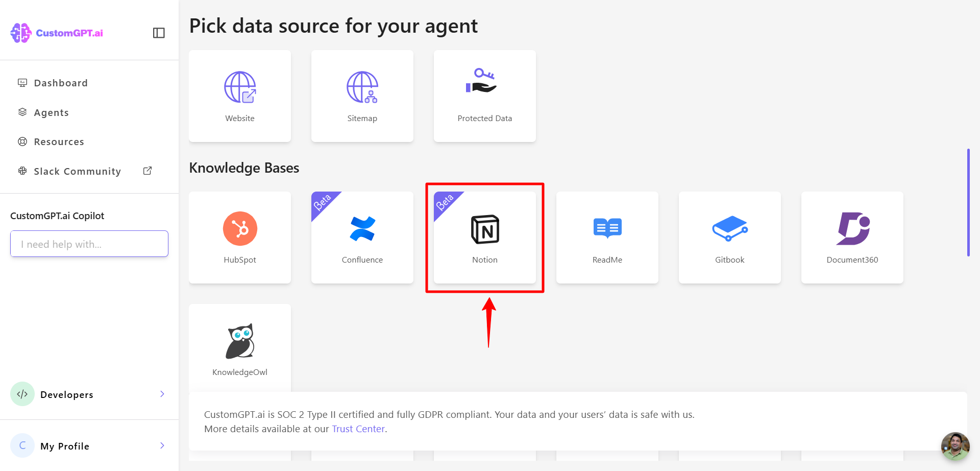Click the Knowledge Bases section heading

point(244,168)
